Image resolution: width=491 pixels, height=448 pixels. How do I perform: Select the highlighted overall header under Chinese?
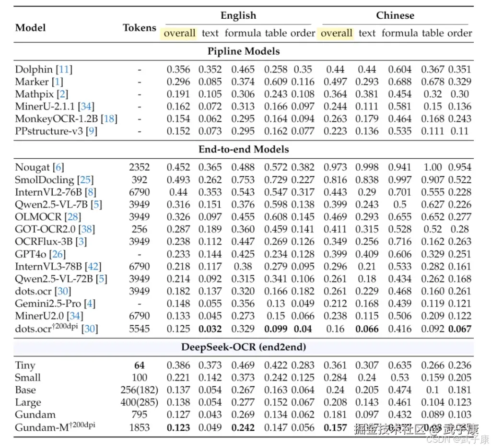(x=336, y=33)
